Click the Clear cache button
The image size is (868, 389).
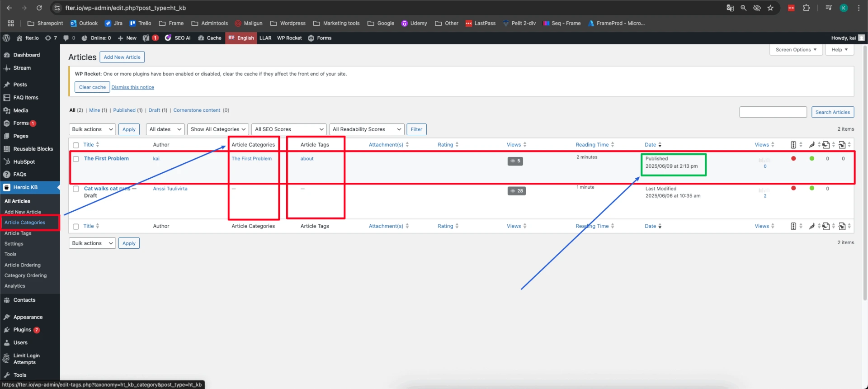[92, 87]
